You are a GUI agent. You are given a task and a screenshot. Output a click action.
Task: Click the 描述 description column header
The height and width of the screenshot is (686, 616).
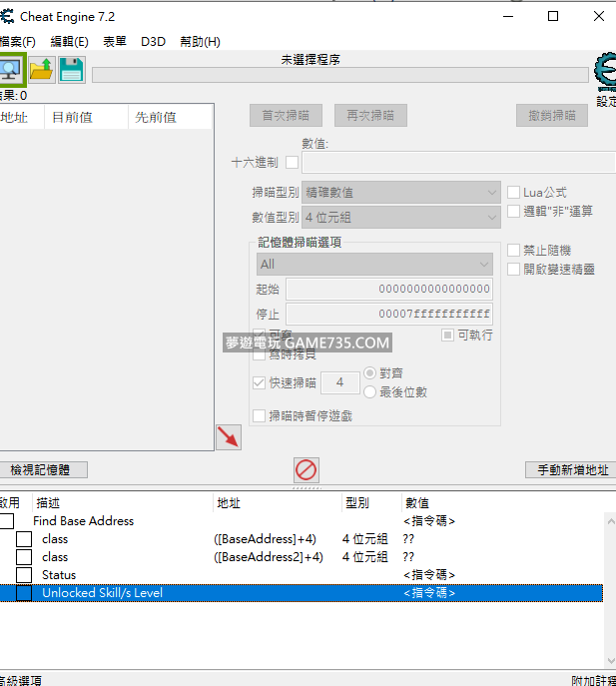point(123,503)
